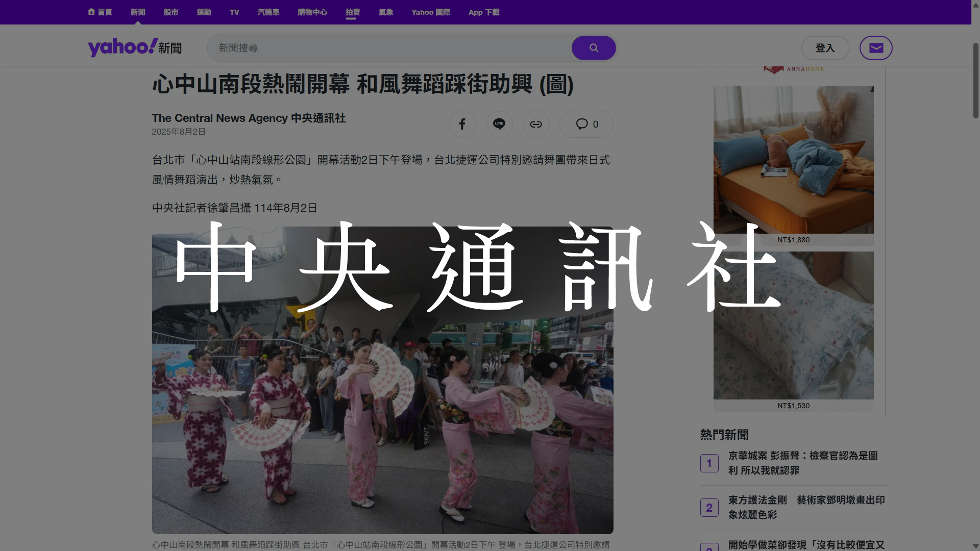Select the 拍賣 menu item
Screen dimensions: 980x551
352,12
